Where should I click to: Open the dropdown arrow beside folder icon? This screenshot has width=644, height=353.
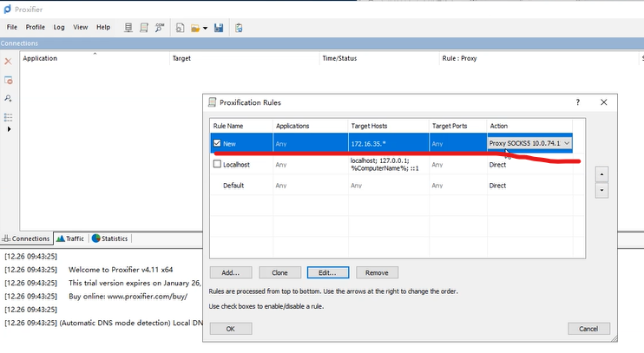206,29
